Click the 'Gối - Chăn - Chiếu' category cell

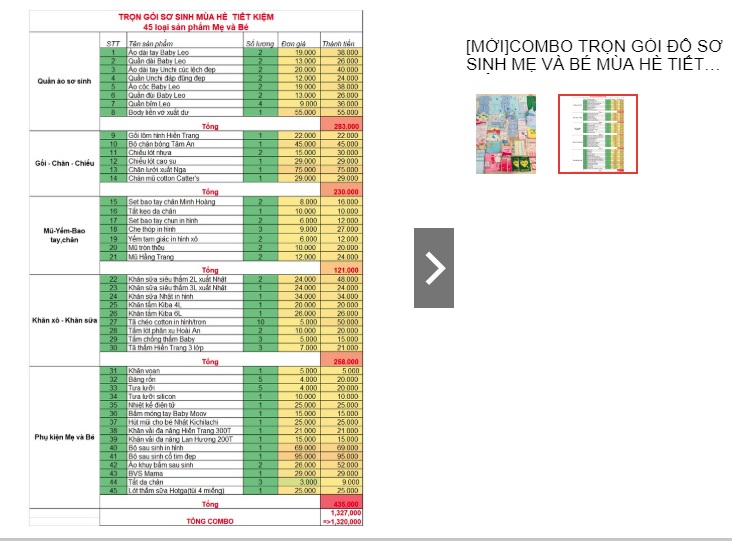click(64, 163)
